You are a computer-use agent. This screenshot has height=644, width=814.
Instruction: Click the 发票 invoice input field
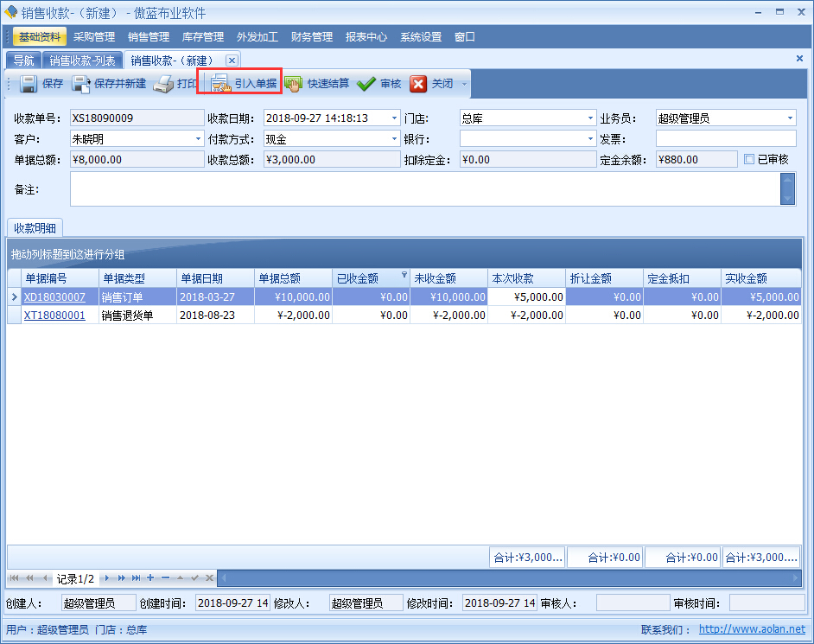725,138
